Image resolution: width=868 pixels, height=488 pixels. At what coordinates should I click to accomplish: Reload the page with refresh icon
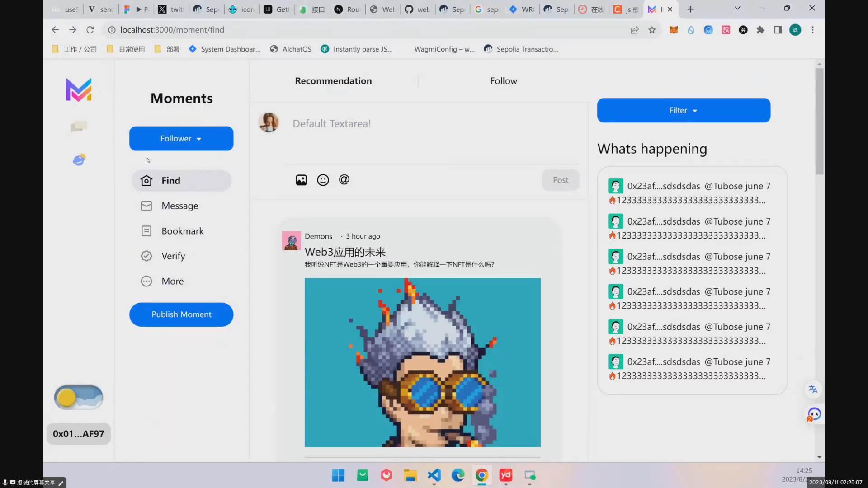[90, 30]
